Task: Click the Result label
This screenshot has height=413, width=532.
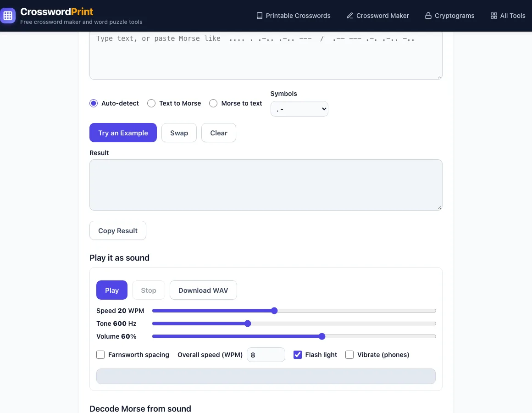Action: [99, 153]
